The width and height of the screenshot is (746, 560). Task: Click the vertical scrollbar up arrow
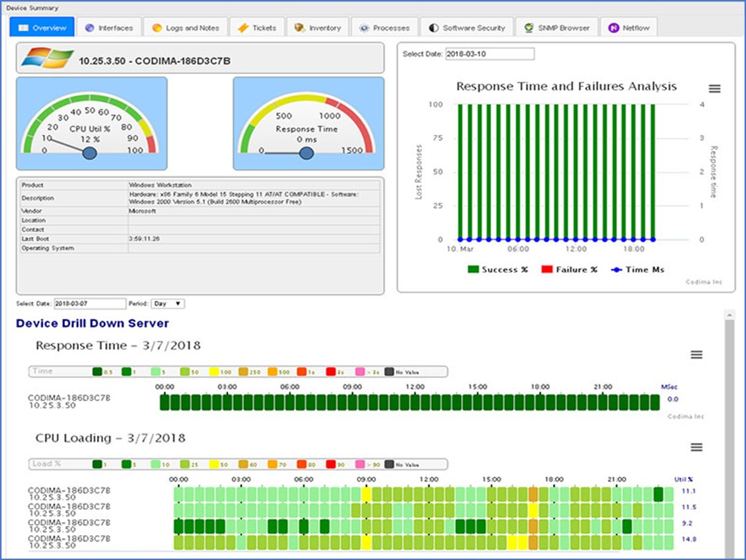(729, 315)
